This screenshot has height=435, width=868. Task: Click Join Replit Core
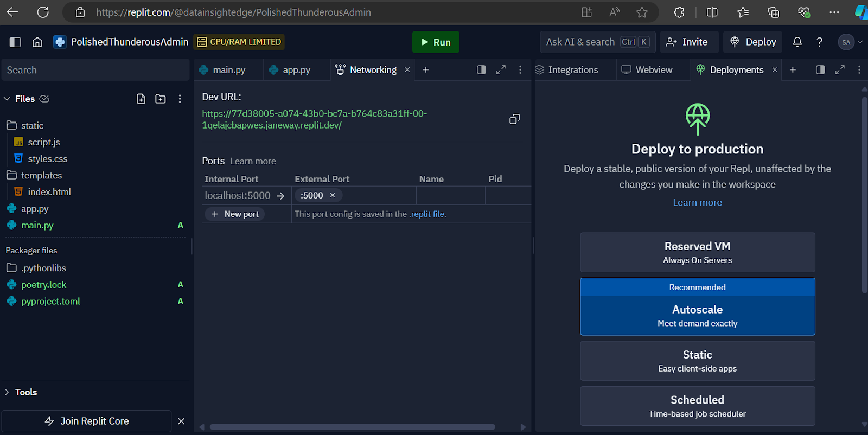coord(87,421)
